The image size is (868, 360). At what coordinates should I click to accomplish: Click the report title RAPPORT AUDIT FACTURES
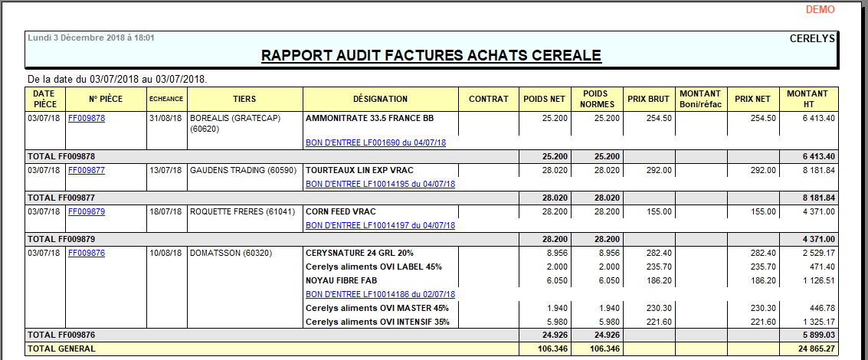tap(431, 55)
